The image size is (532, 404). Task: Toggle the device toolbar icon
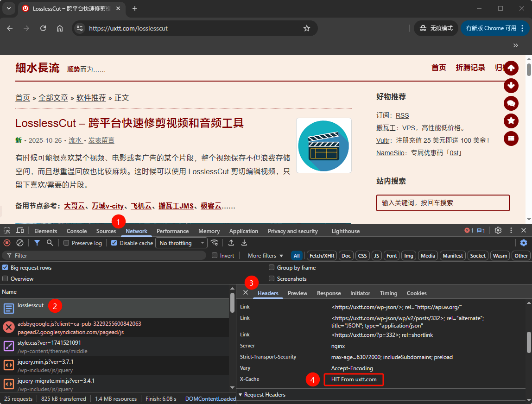(20, 231)
